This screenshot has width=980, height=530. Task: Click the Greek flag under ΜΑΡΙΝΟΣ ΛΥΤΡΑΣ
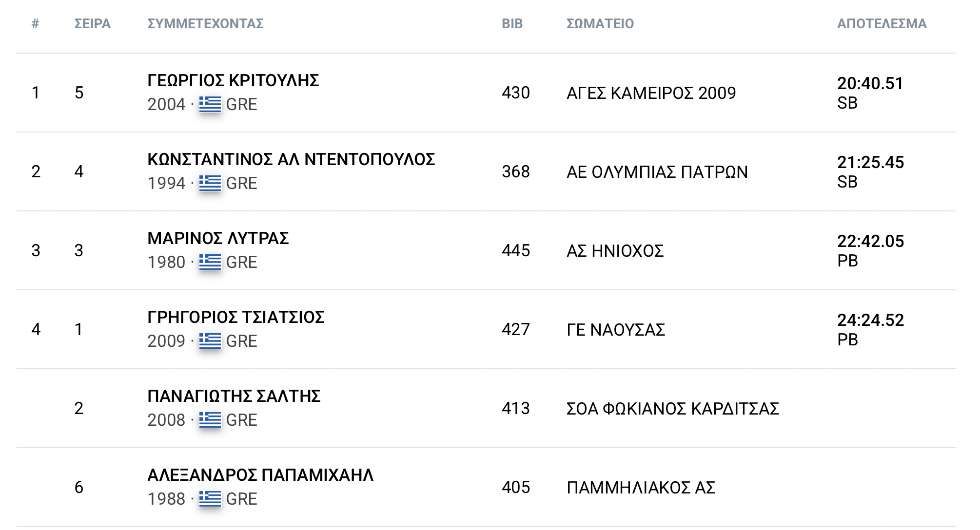[210, 262]
